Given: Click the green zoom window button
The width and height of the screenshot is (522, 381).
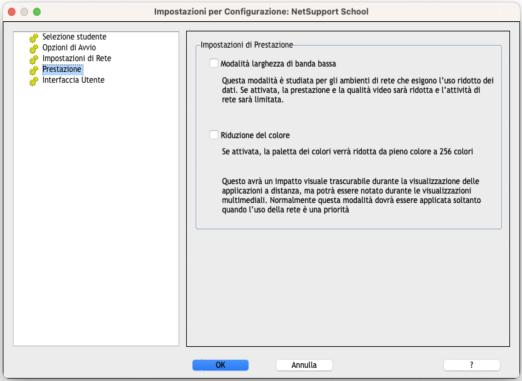Looking at the screenshot, I should pyautogui.click(x=37, y=12).
